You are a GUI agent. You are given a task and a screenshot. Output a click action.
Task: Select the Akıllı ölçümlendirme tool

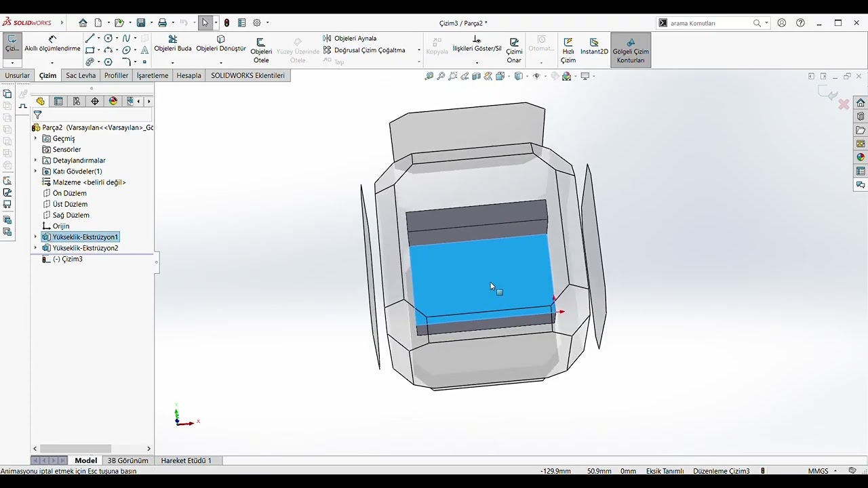tap(52, 44)
